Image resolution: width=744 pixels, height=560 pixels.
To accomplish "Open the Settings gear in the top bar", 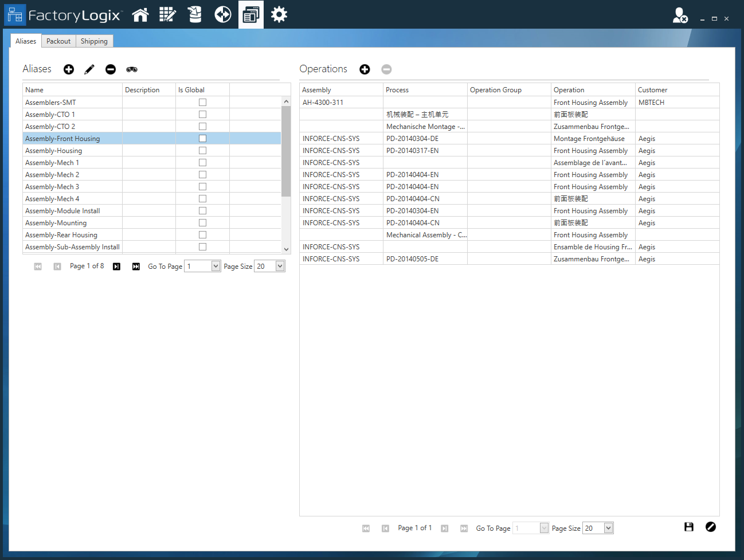I will pos(279,14).
